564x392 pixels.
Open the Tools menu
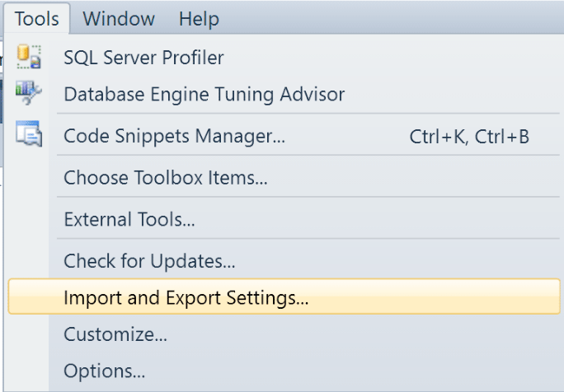[36, 19]
